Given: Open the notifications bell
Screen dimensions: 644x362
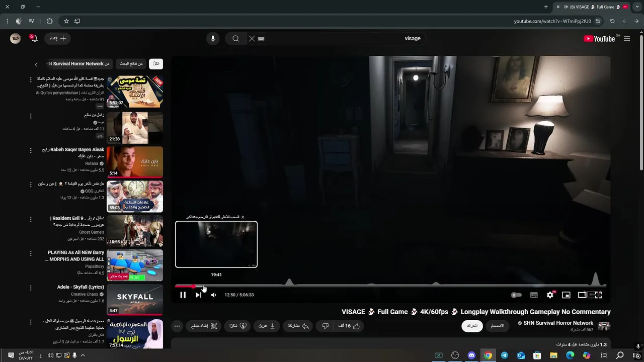Looking at the screenshot, I should pos(34,39).
